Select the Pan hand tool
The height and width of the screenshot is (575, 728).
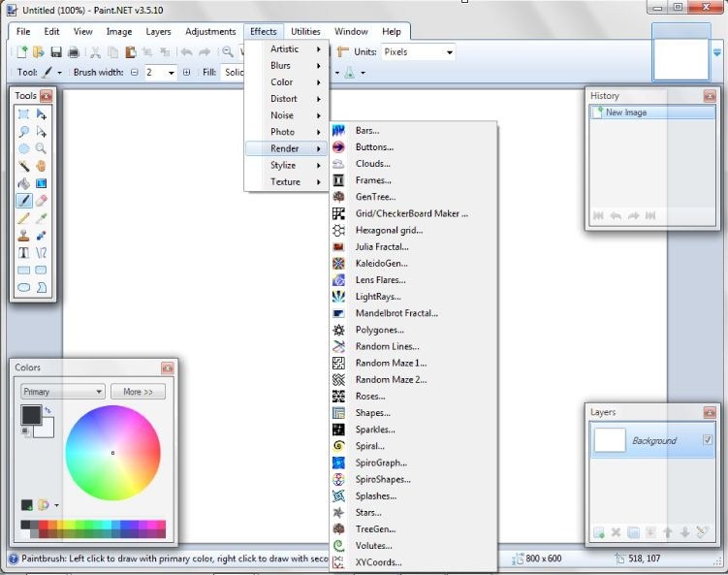pyautogui.click(x=42, y=166)
